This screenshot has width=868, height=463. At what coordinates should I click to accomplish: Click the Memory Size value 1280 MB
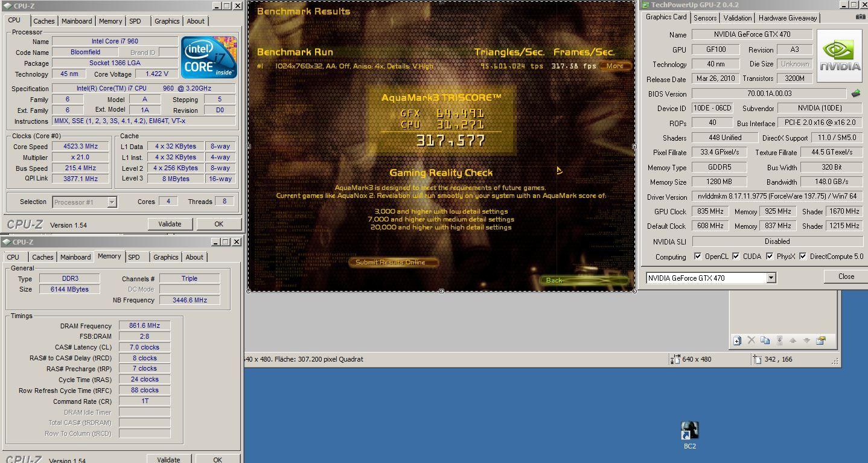[x=720, y=182]
